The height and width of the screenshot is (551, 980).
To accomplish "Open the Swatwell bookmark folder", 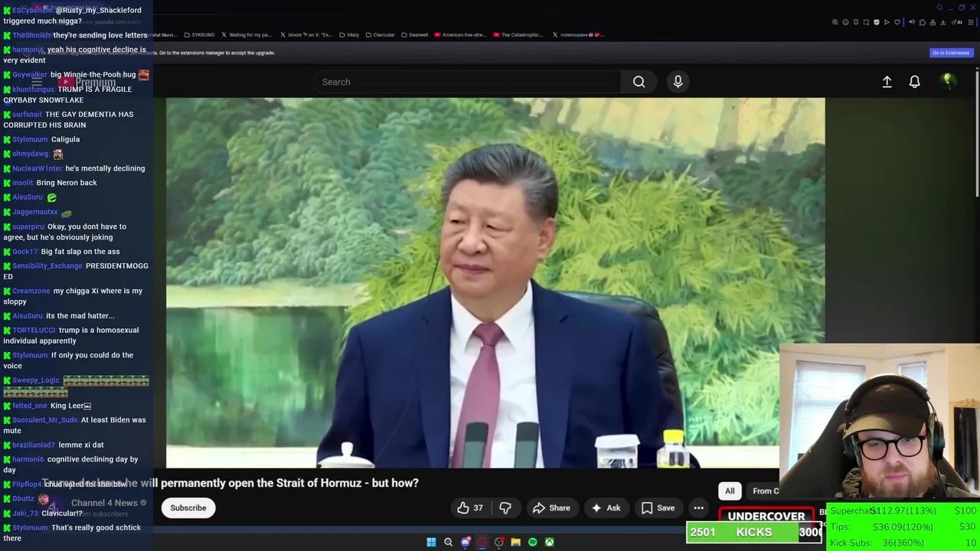I will point(415,34).
